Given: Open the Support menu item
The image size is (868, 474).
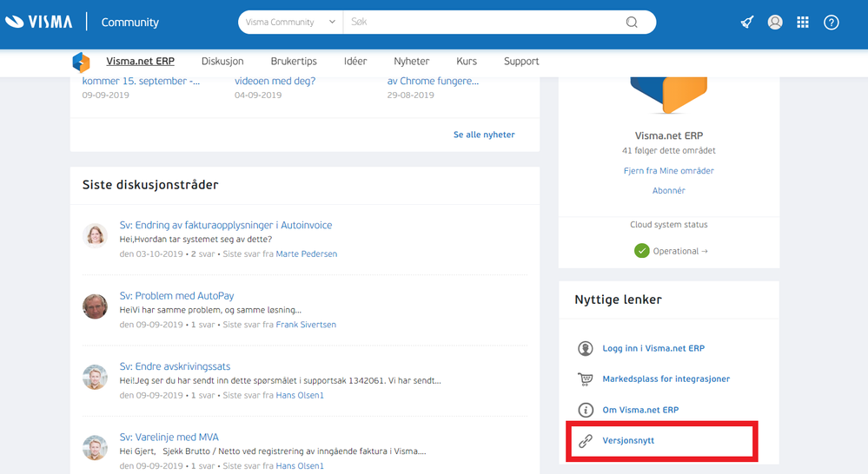Looking at the screenshot, I should [521, 62].
